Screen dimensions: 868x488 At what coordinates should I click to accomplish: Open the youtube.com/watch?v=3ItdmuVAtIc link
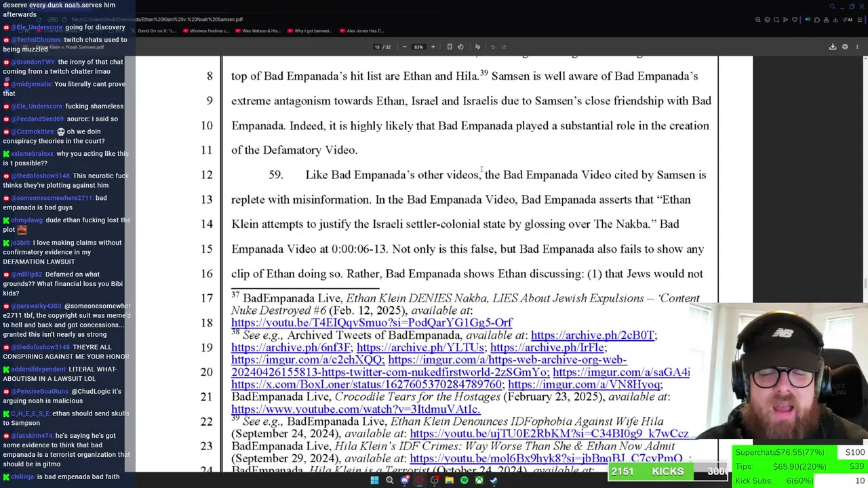(x=355, y=409)
